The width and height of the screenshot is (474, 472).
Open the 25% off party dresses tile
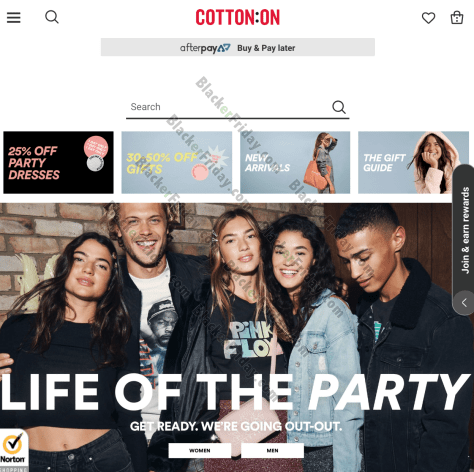pyautogui.click(x=58, y=162)
